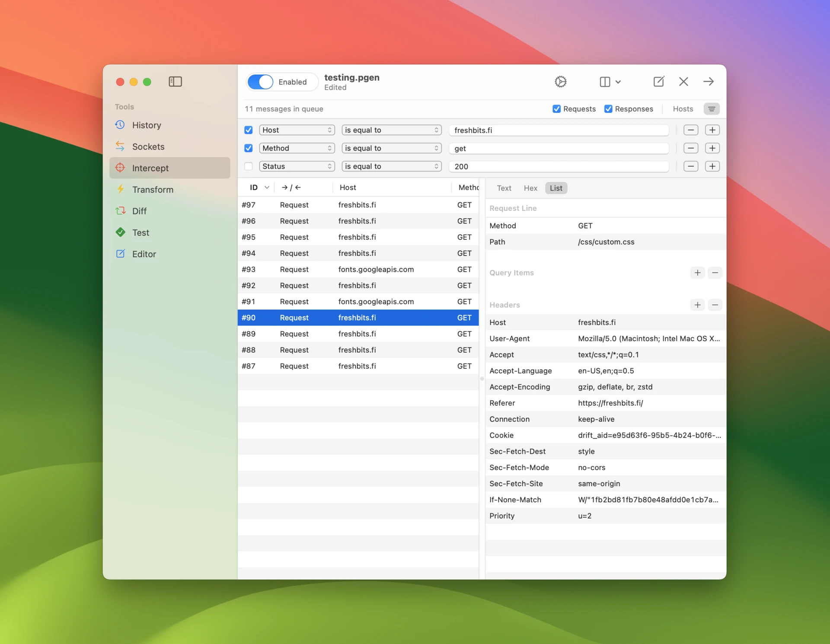Image resolution: width=830 pixels, height=644 pixels.
Task: Toggle the filter rules list icon
Action: point(711,109)
